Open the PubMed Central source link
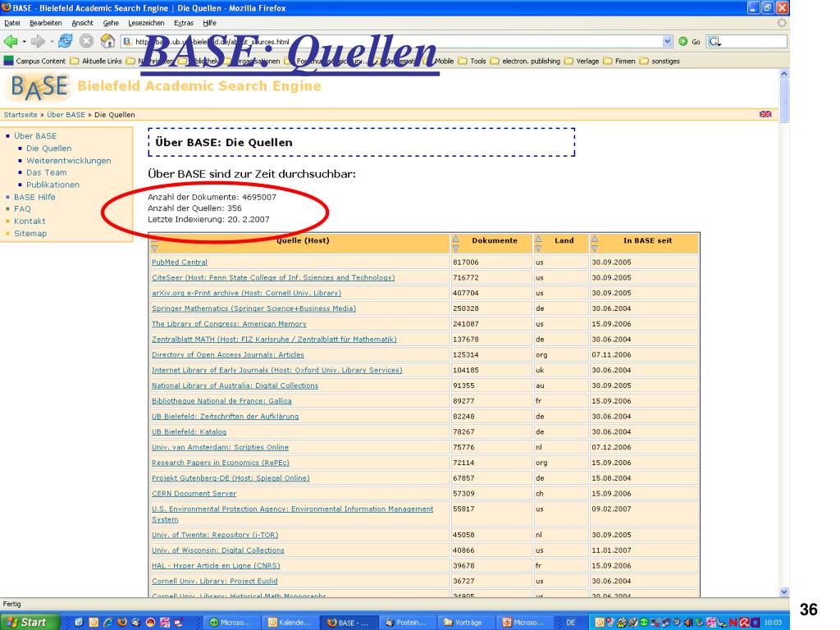 180,262
